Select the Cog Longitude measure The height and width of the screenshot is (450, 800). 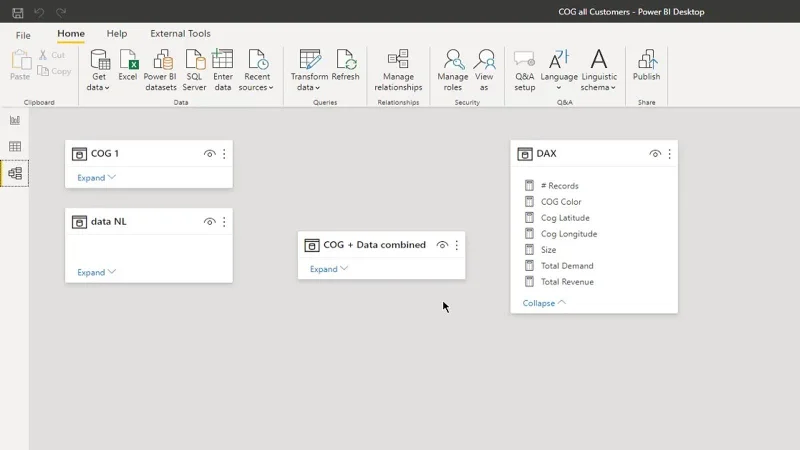click(x=569, y=234)
